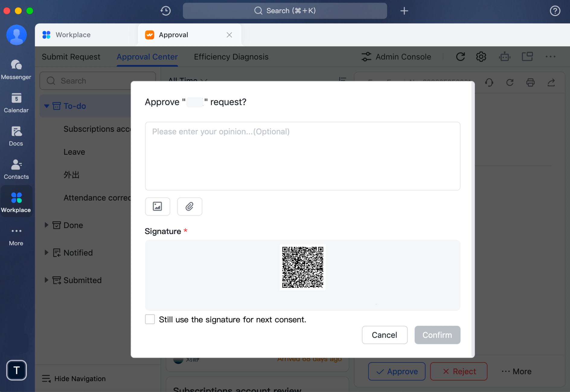
Task: Click the opinion text input field
Action: pyautogui.click(x=302, y=156)
